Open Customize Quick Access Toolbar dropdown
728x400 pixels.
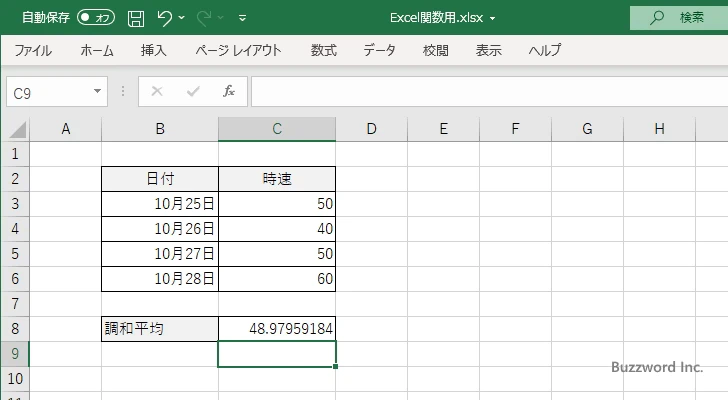click(242, 18)
